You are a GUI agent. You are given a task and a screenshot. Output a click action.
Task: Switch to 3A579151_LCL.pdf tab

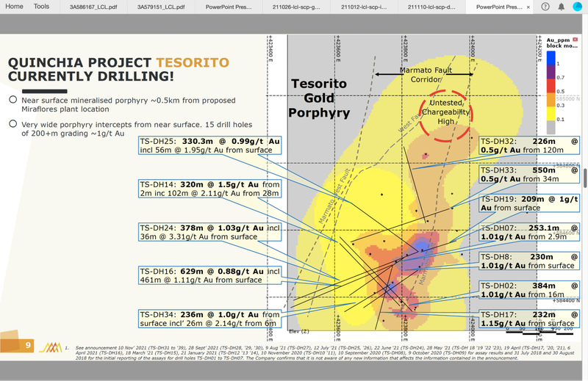pyautogui.click(x=161, y=7)
